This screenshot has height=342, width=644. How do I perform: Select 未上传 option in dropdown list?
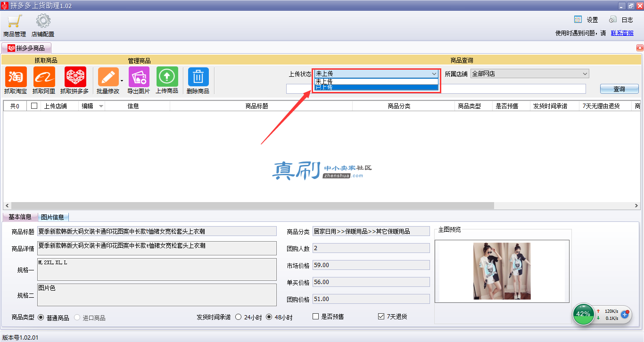tap(377, 81)
